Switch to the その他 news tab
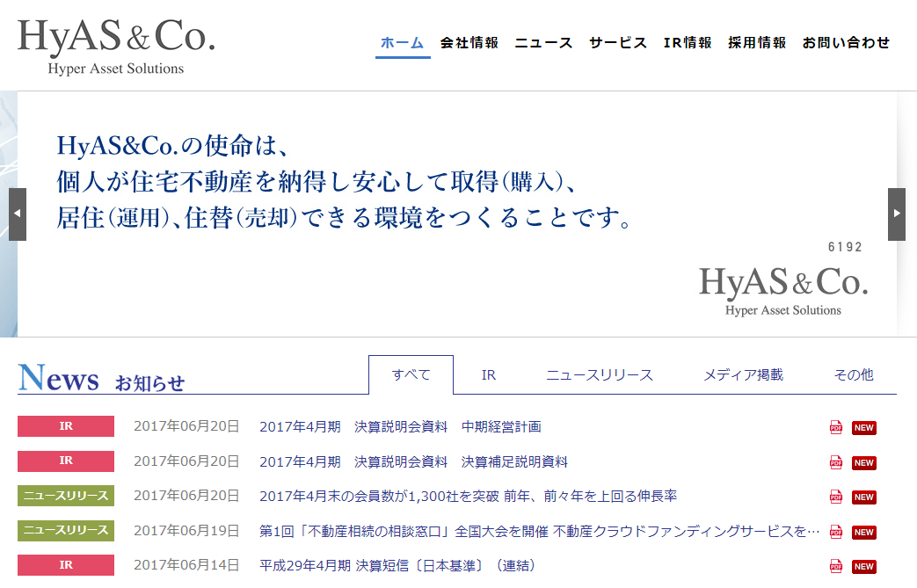Viewport: 917px width, 588px height. click(x=854, y=375)
